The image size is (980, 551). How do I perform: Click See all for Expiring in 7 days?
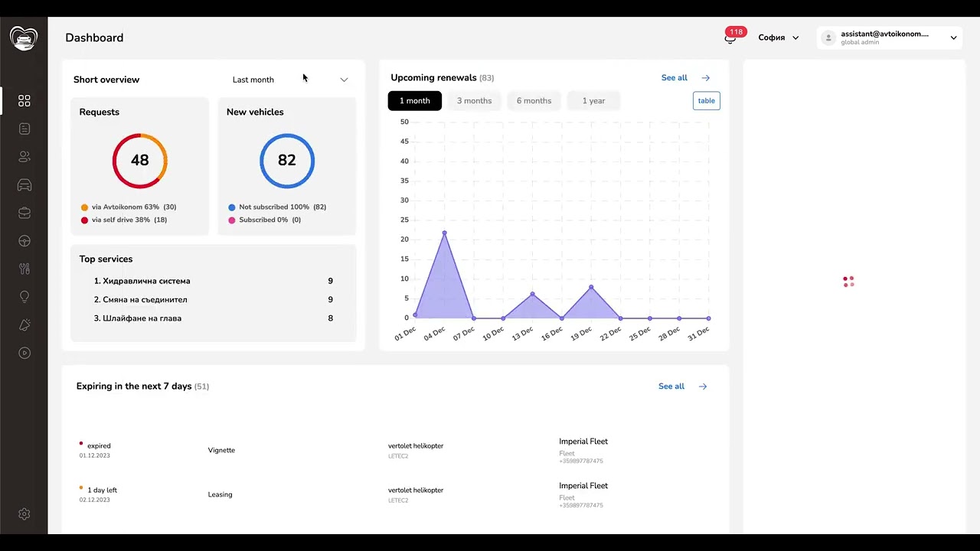pyautogui.click(x=671, y=386)
